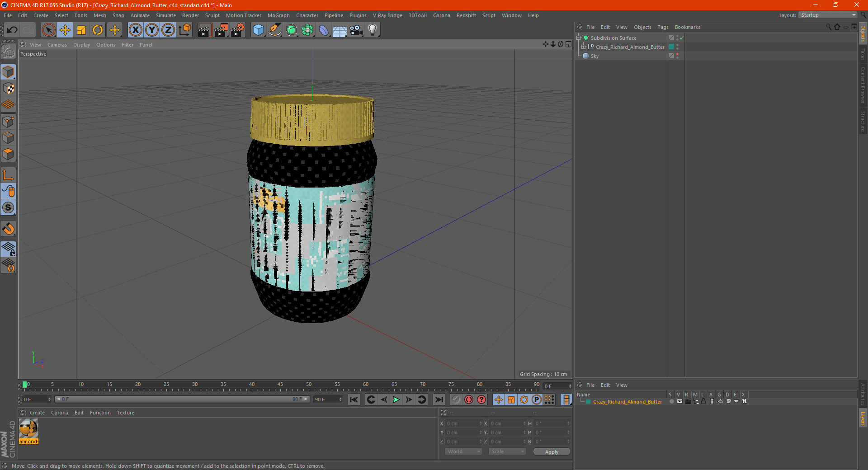868x470 pixels.
Task: Add Subdivision Surface generator icon
Action: [x=291, y=30]
